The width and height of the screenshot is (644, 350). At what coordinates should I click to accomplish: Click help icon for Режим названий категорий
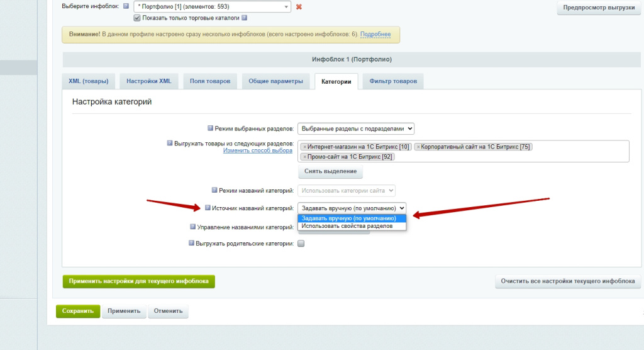point(214,190)
